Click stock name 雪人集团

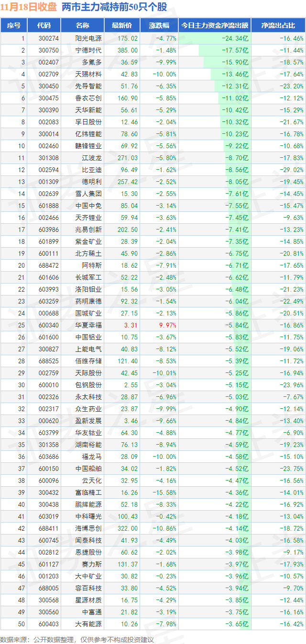pos(88,194)
